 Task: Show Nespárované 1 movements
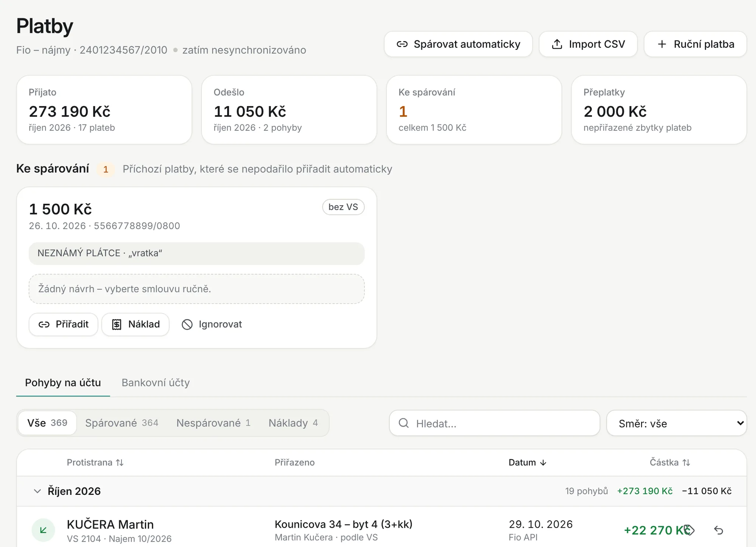point(214,423)
